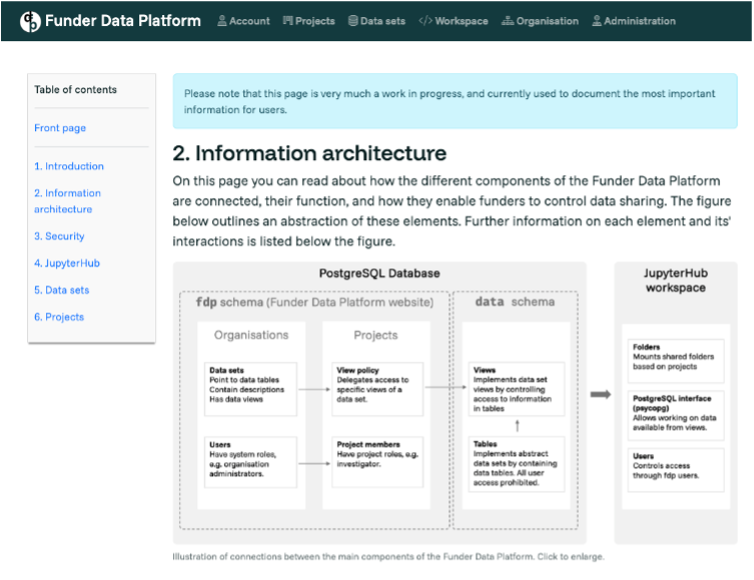Open Front page from table of contents
Image resolution: width=754 pixels, height=580 pixels.
[60, 128]
